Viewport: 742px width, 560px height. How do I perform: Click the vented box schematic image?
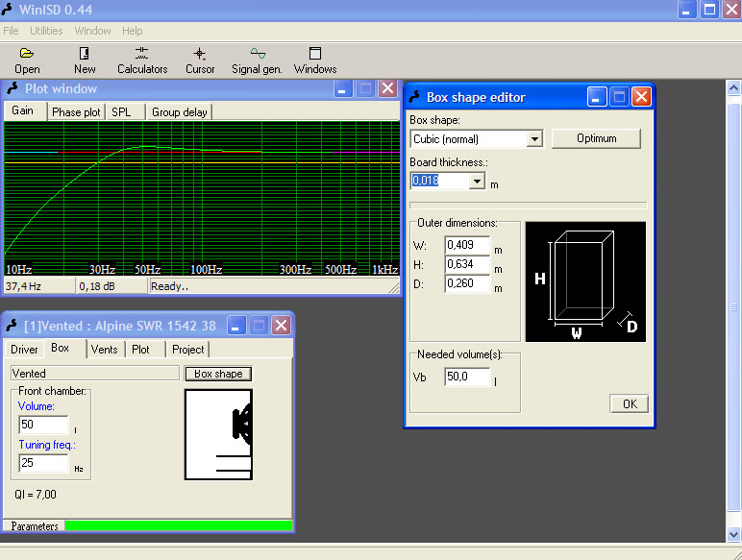pyautogui.click(x=218, y=434)
